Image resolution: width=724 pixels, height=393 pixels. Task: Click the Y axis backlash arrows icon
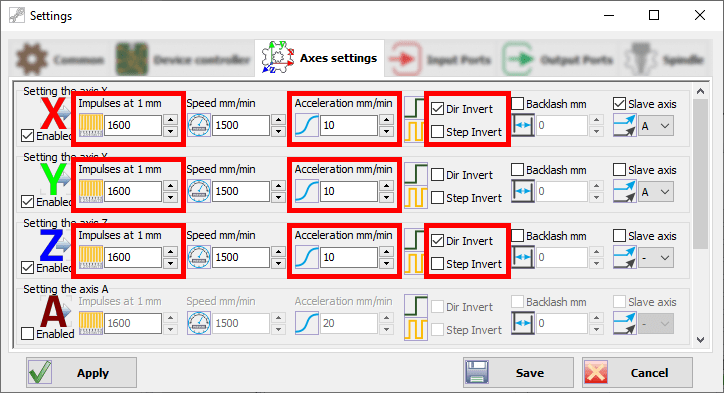pyautogui.click(x=523, y=191)
